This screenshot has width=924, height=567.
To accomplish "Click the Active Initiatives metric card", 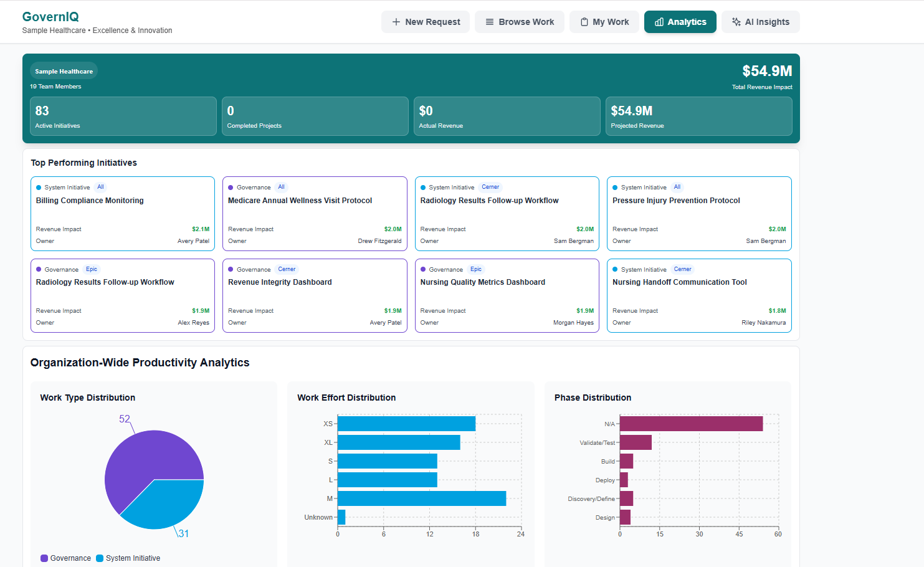I will click(x=123, y=116).
